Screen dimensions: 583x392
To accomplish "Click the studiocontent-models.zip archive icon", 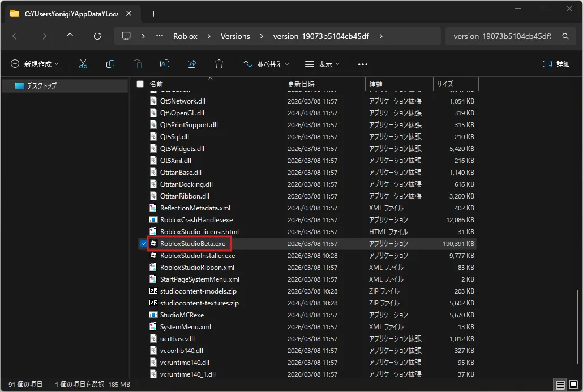I will (x=153, y=291).
